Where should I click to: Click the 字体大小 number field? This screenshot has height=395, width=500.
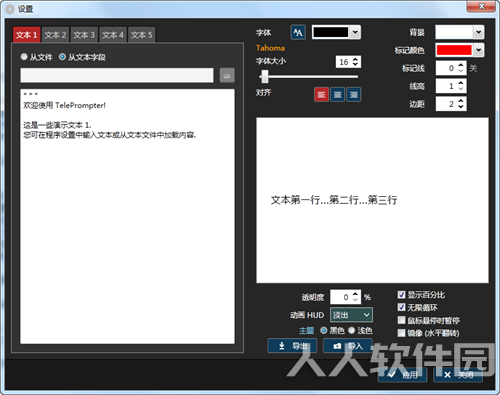(x=344, y=62)
